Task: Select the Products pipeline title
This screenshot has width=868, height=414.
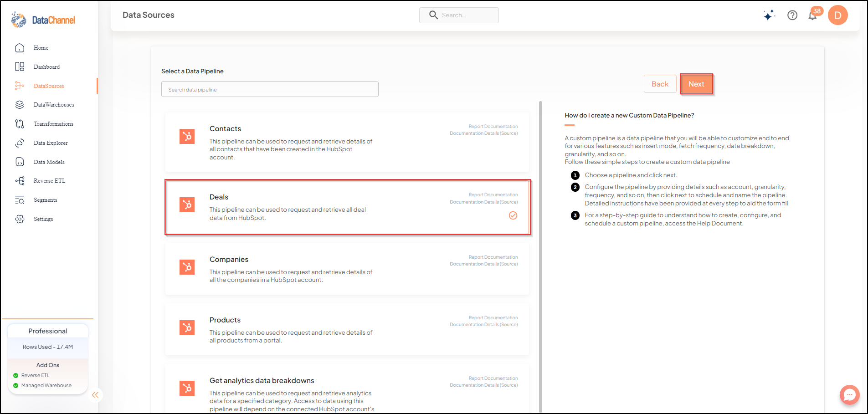Action: pyautogui.click(x=225, y=320)
